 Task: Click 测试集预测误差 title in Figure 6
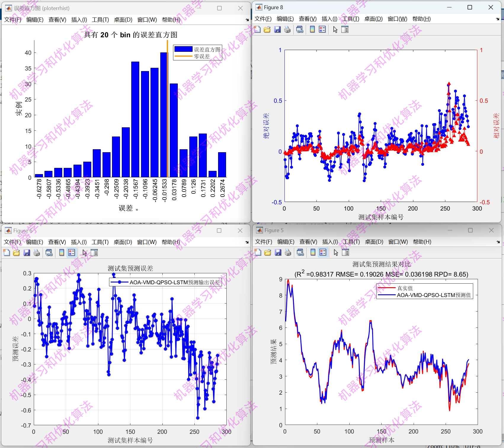pyautogui.click(x=130, y=268)
